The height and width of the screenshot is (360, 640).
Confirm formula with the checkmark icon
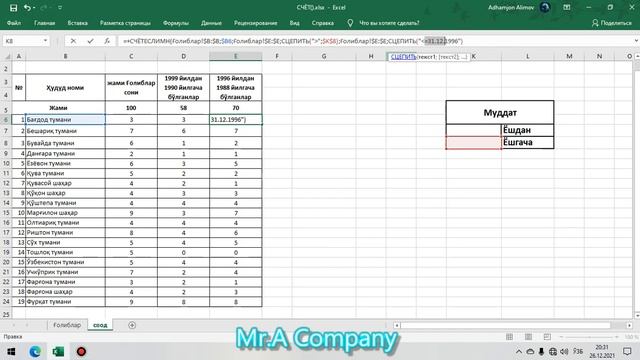[x=90, y=41]
